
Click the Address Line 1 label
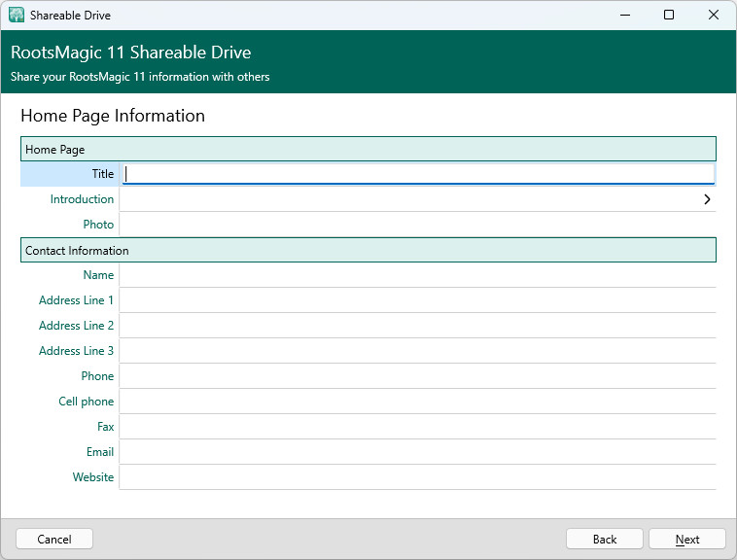coord(76,300)
